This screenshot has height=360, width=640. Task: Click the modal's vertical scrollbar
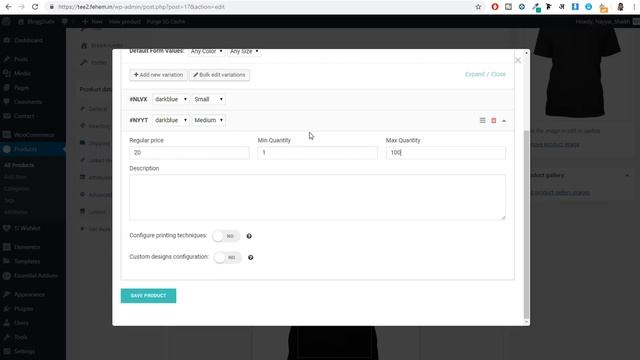526,224
